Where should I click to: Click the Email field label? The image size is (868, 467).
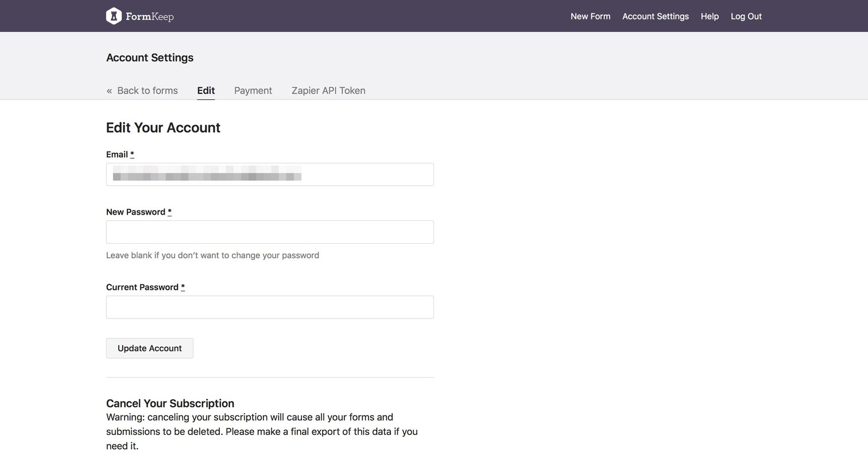[120, 154]
